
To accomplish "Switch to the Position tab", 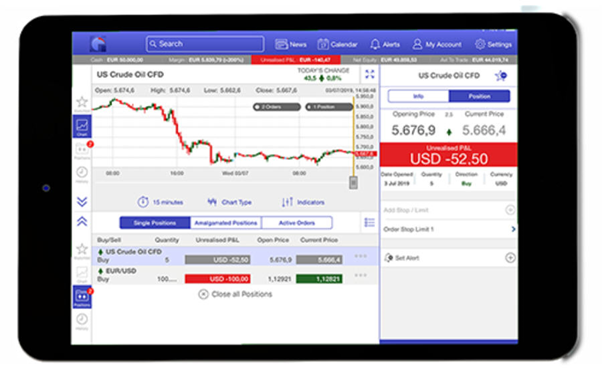I will pos(479,96).
